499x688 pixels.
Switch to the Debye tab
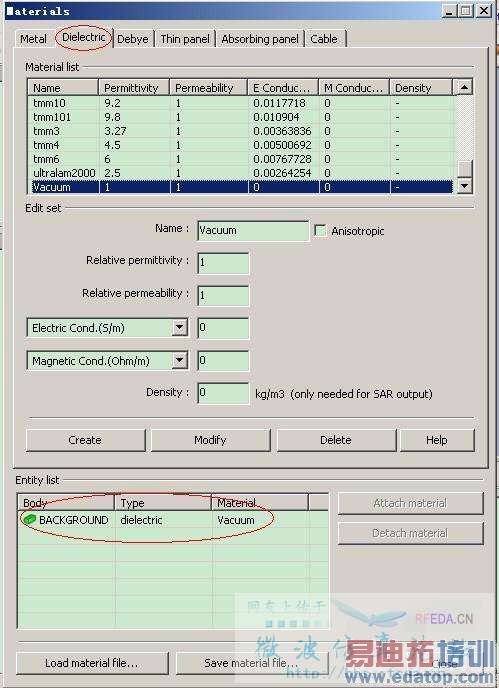tap(133, 39)
